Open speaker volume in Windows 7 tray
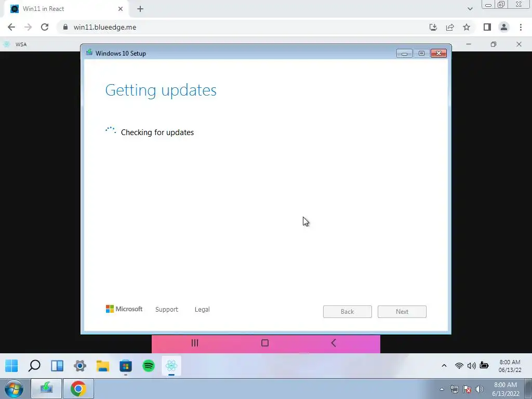The image size is (532, 399). click(x=480, y=389)
